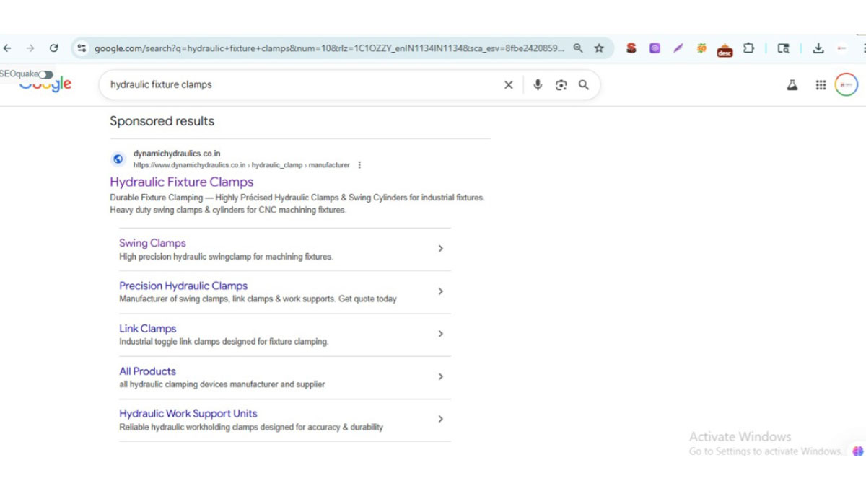Expand the All Products chevron arrow
866x504 pixels.
(x=440, y=376)
